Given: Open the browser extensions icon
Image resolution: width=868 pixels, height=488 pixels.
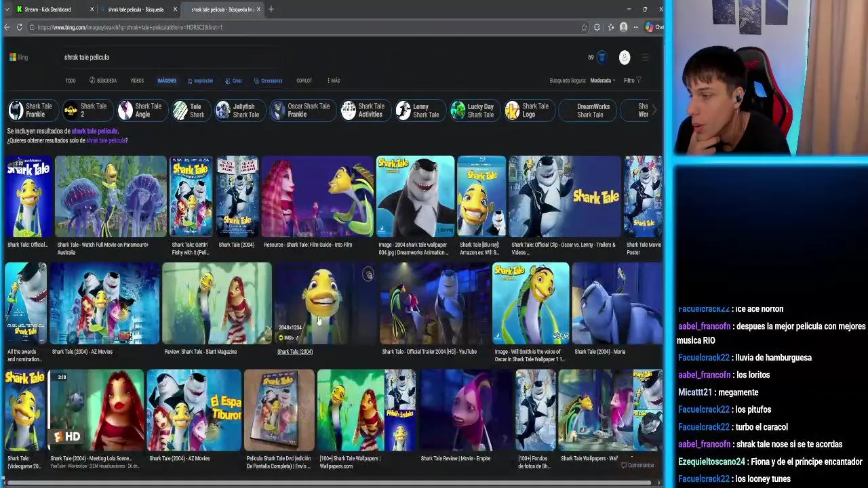Looking at the screenshot, I should point(597,27).
